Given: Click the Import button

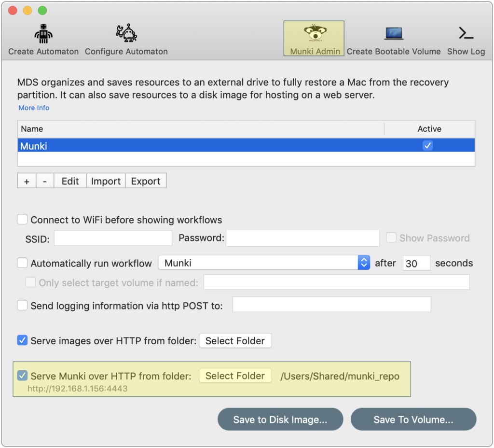Looking at the screenshot, I should click(x=106, y=181).
